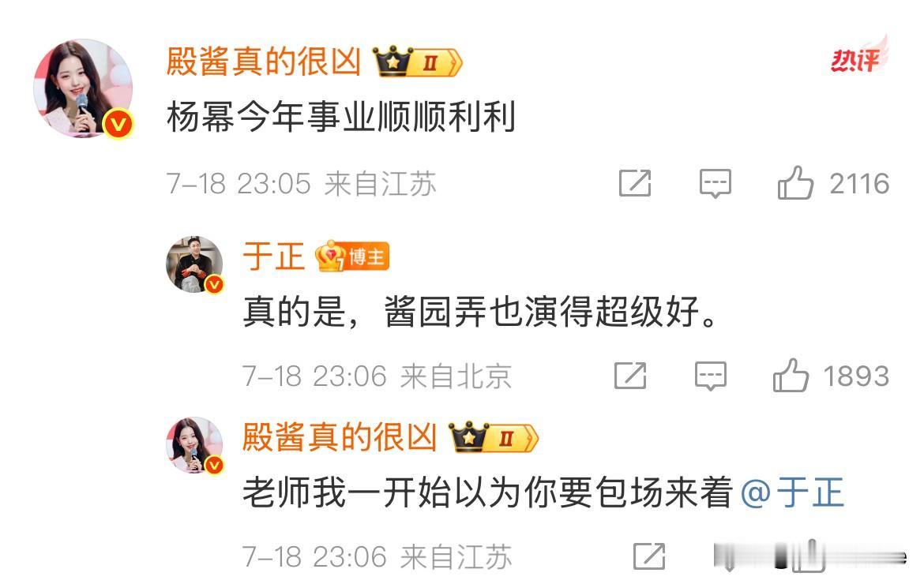Image resolution: width=924 pixels, height=584 pixels.
Task: Share 于正's reply using repost icon
Action: pyautogui.click(x=630, y=376)
